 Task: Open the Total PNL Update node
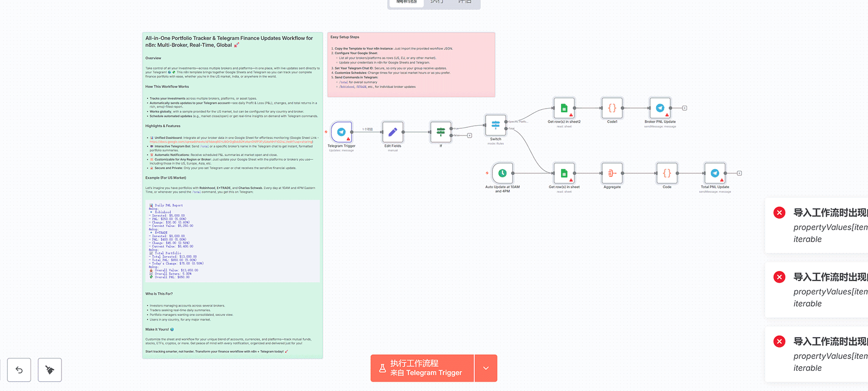click(x=715, y=173)
